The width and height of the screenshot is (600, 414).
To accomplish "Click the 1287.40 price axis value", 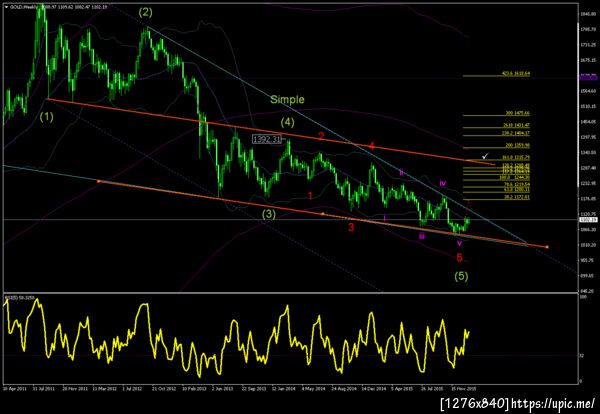I will (x=588, y=168).
